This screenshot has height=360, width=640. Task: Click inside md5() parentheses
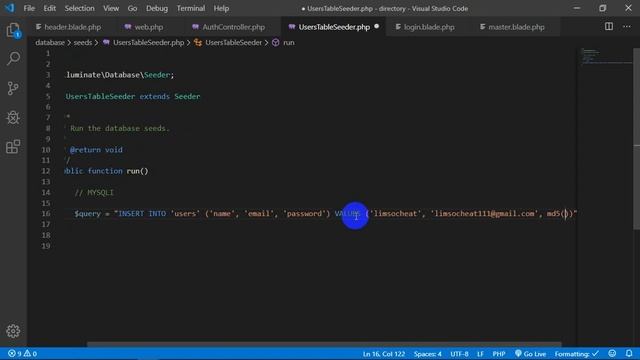pyautogui.click(x=565, y=213)
